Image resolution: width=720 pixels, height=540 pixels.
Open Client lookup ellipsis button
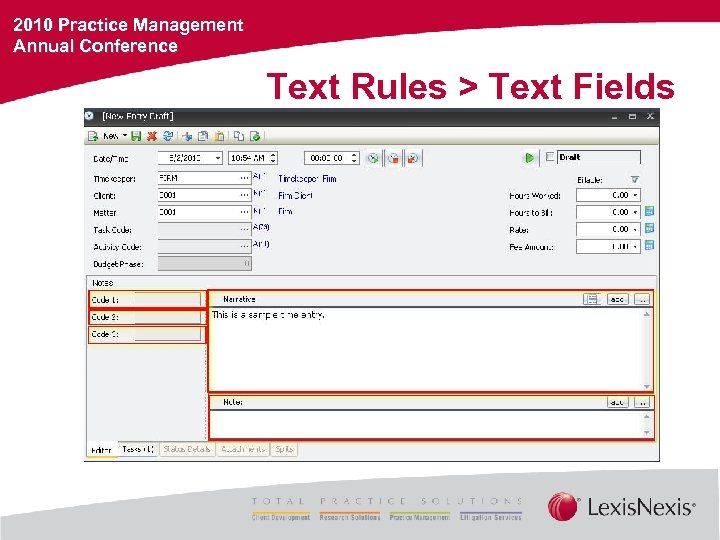click(245, 195)
